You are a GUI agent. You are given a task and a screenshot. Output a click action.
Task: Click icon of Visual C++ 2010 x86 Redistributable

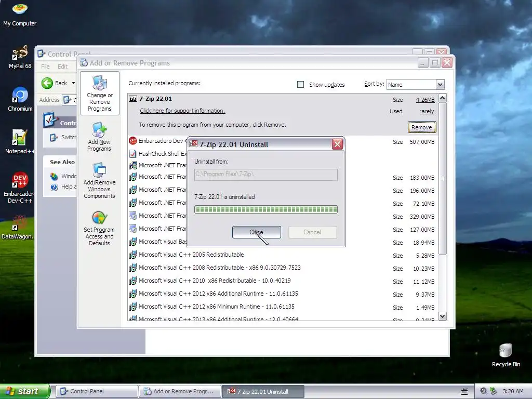coord(132,281)
